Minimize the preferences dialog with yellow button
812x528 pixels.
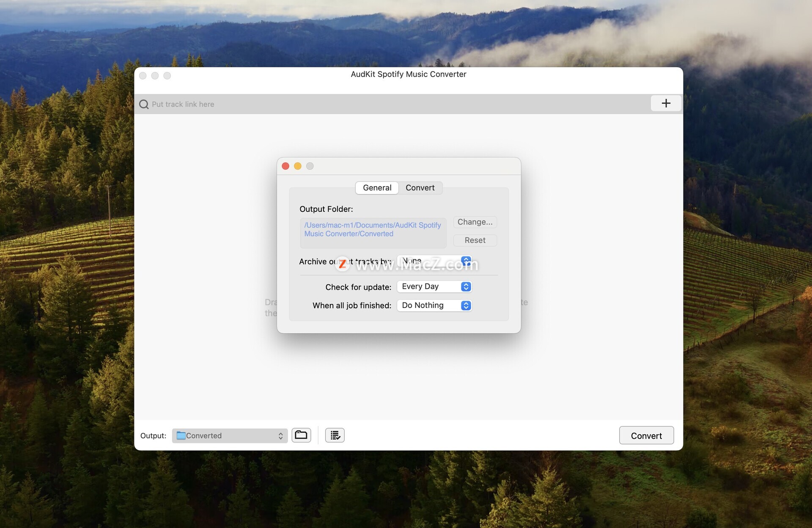(x=298, y=166)
